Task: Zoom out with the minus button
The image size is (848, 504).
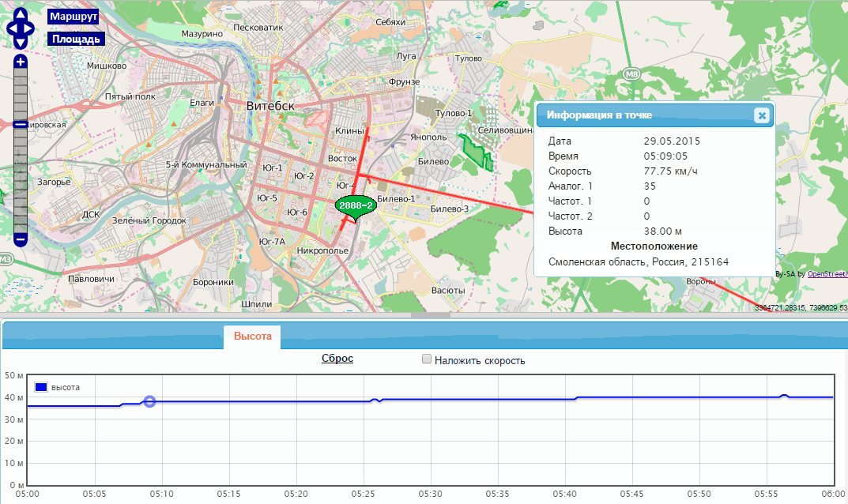Action: [x=20, y=239]
